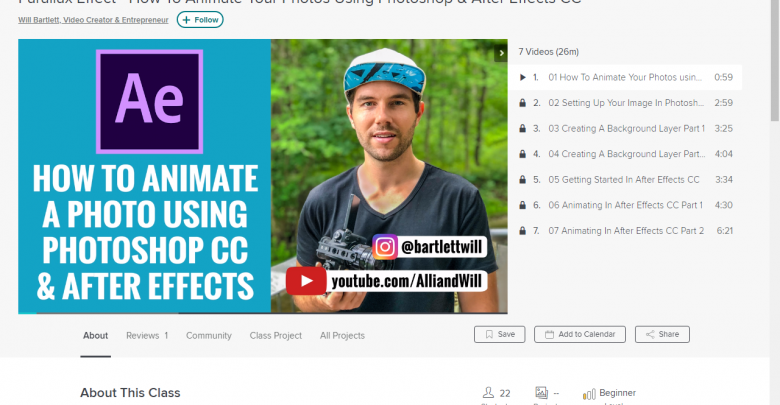Click the share icon in Share button
The height and width of the screenshot is (405, 780).
pos(650,334)
